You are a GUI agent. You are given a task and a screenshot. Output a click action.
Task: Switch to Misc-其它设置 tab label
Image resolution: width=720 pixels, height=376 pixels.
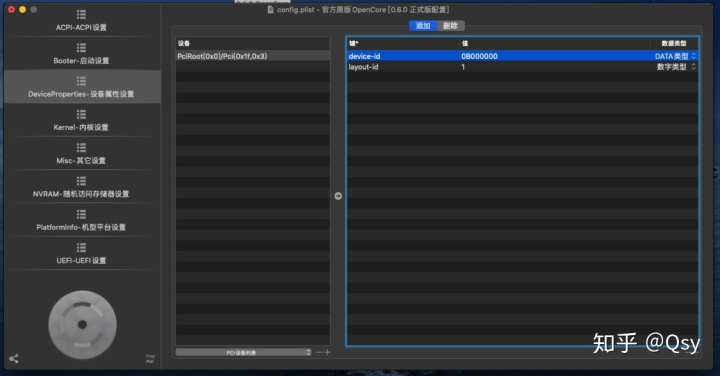click(x=81, y=161)
